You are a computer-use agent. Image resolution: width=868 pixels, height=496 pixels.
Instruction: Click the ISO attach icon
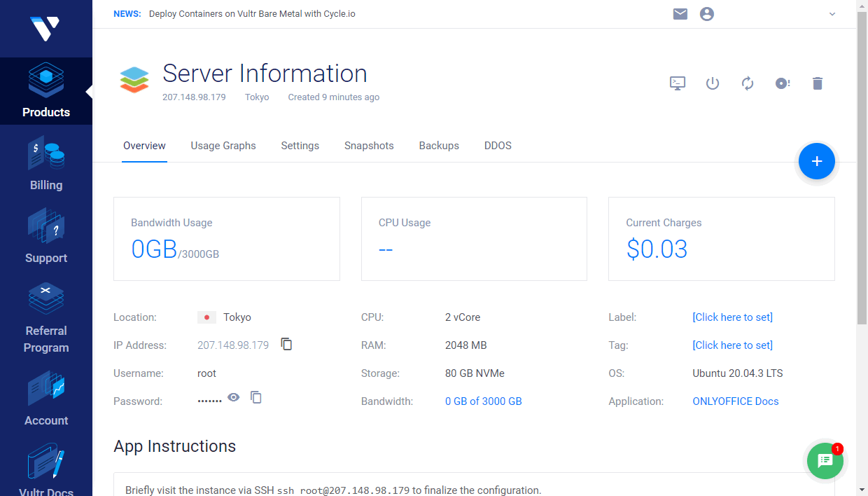pyautogui.click(x=782, y=83)
